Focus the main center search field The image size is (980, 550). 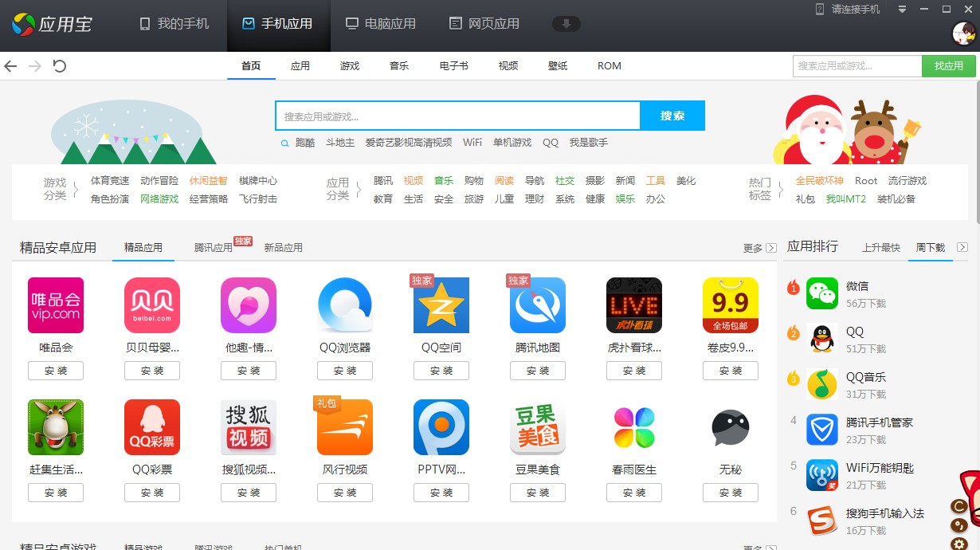point(458,116)
